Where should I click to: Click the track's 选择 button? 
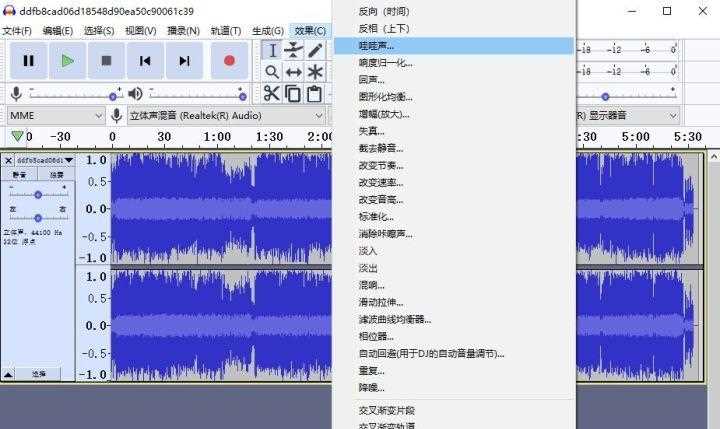point(39,373)
